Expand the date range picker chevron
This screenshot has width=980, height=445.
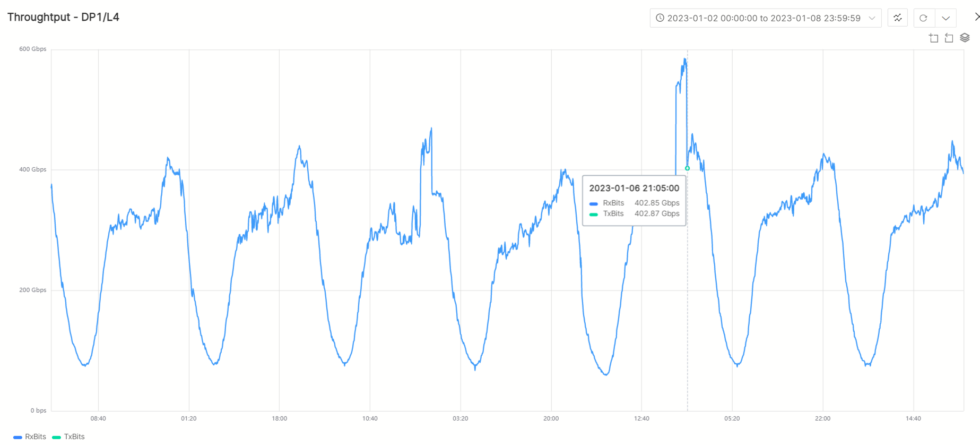coord(872,18)
